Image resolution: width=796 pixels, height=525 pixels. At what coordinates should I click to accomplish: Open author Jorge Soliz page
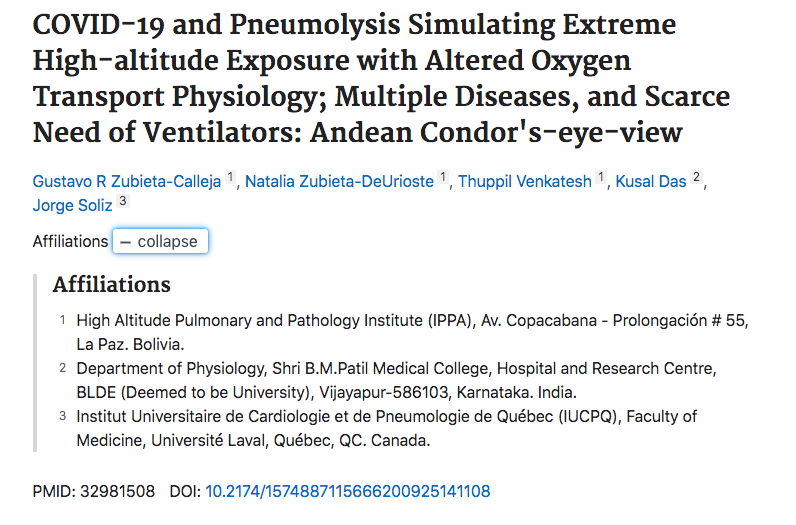pyautogui.click(x=72, y=203)
